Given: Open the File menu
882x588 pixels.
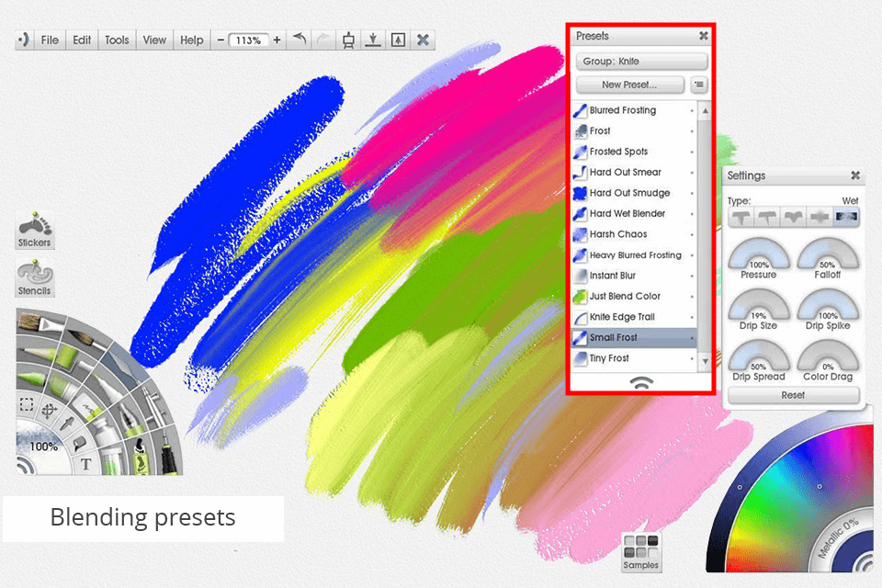Looking at the screenshot, I should (50, 40).
